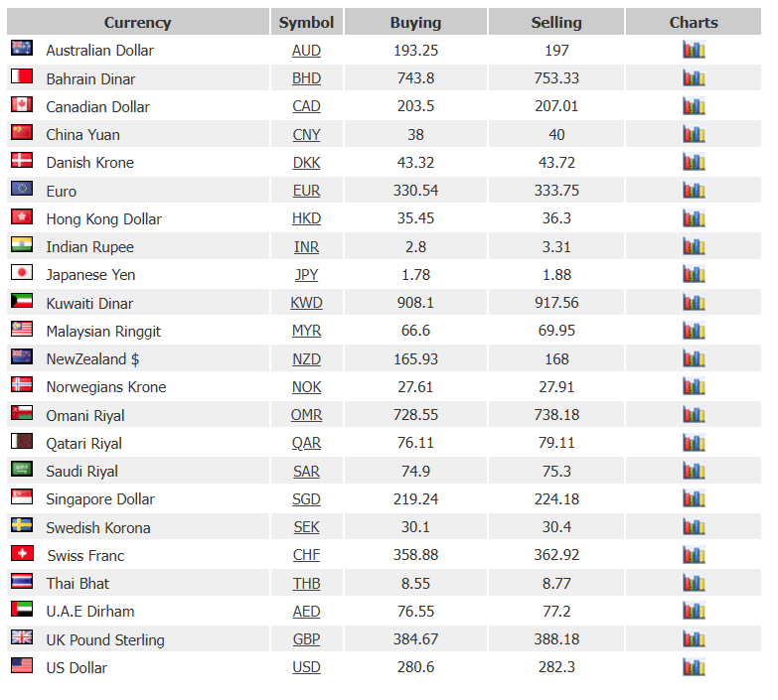
Task: Click the Malaysian Ringgit flag icon
Action: [x=22, y=329]
